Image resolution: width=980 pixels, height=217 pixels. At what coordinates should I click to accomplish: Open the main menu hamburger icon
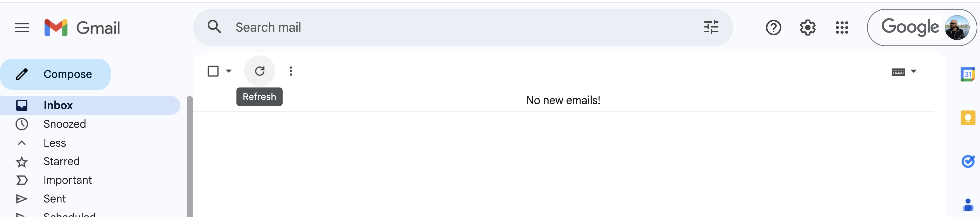coord(22,28)
